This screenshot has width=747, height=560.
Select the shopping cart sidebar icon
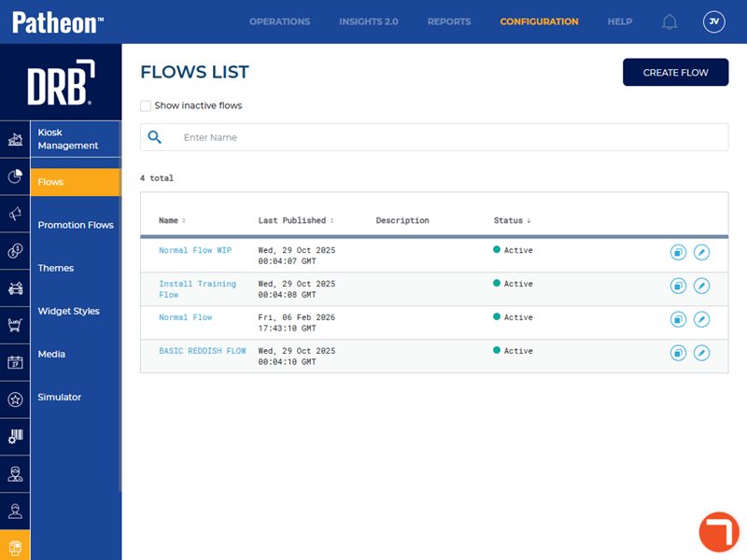(15, 325)
